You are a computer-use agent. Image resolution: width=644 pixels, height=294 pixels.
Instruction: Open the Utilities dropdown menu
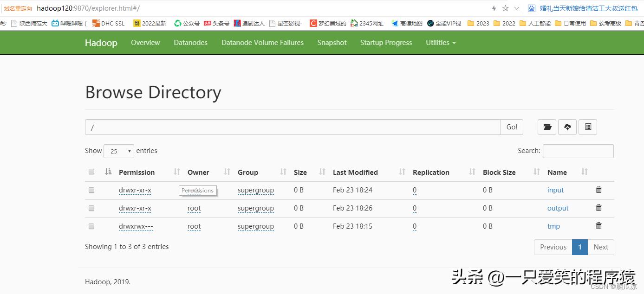tap(440, 42)
